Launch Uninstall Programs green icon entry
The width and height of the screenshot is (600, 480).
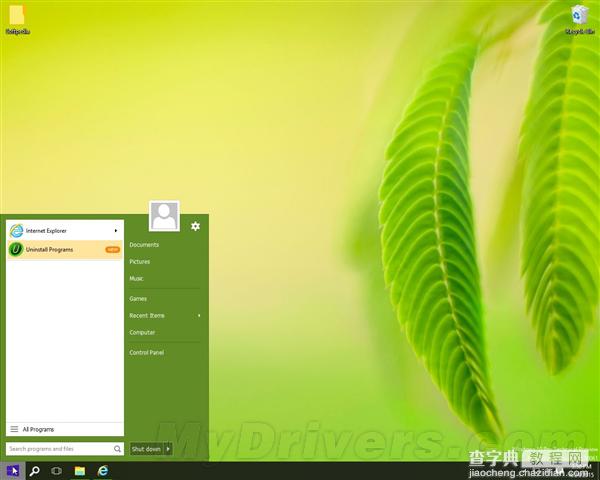pos(65,250)
